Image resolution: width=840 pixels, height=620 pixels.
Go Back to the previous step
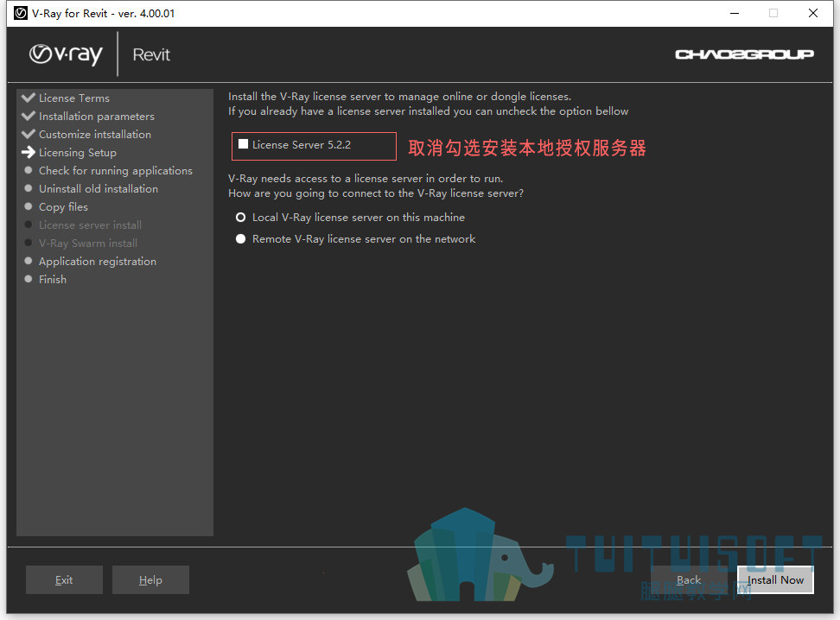689,579
